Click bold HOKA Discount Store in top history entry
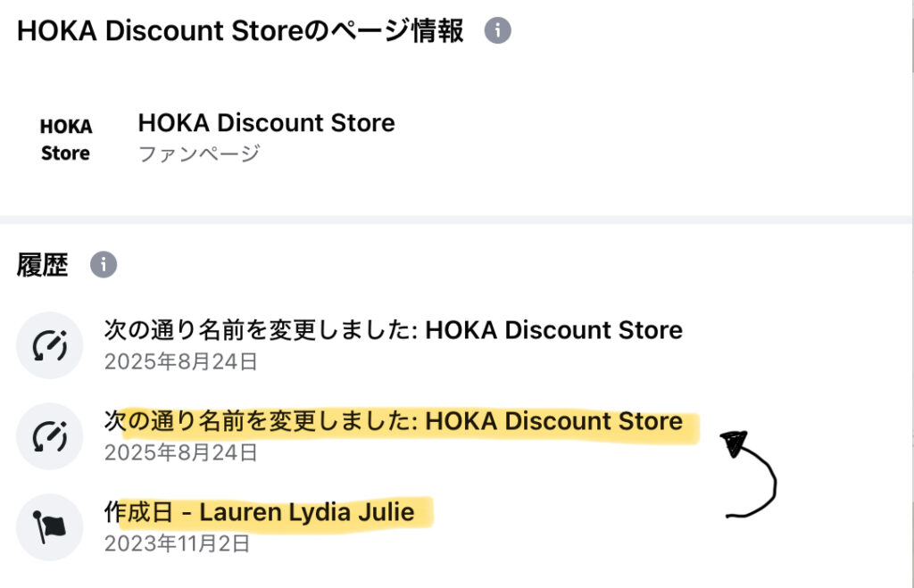914x588 pixels. [x=553, y=331]
